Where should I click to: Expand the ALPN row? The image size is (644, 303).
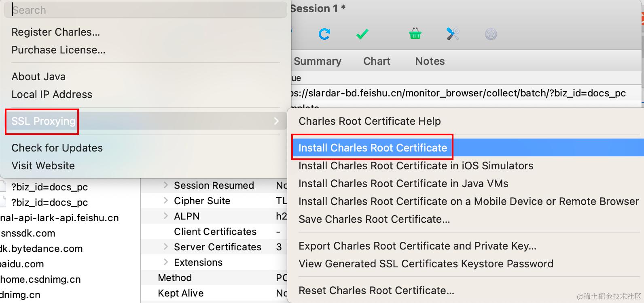tap(165, 216)
